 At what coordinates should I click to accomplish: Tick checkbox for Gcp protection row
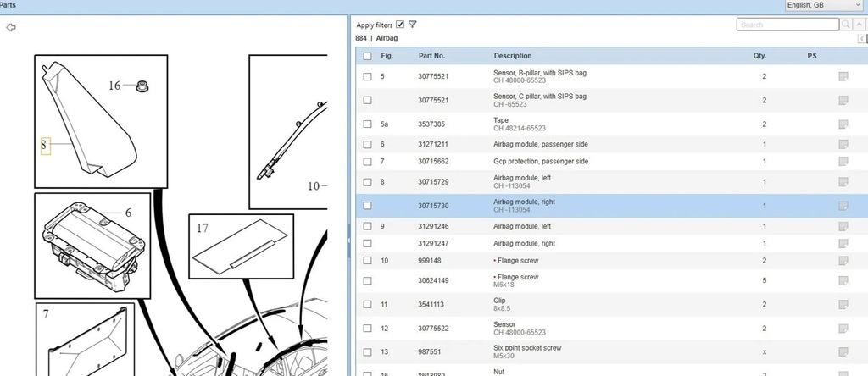(368, 162)
